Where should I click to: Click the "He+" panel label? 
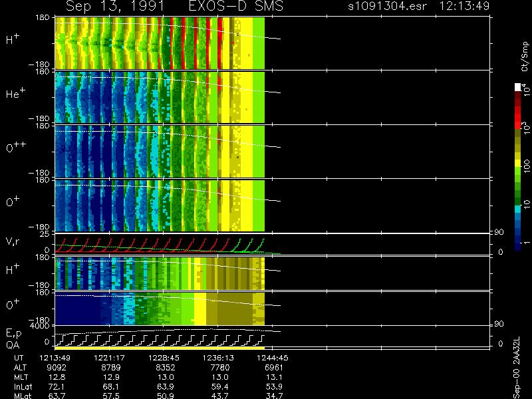click(x=15, y=93)
